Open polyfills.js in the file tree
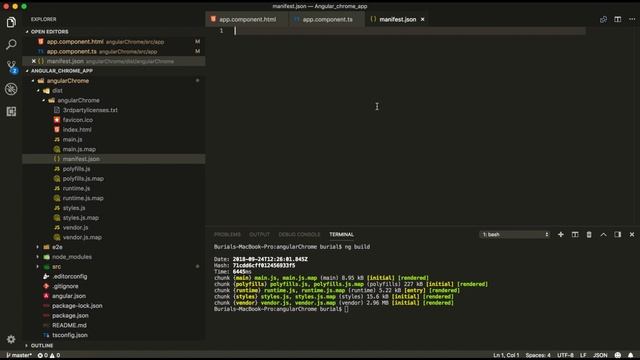The height and width of the screenshot is (360, 640). tap(76, 169)
